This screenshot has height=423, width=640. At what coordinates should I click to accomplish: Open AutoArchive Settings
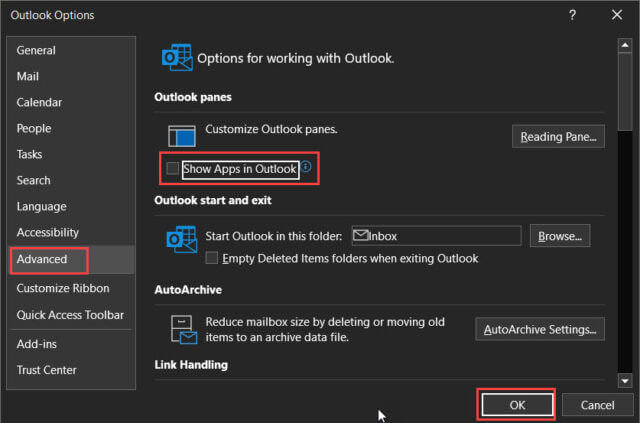[540, 329]
